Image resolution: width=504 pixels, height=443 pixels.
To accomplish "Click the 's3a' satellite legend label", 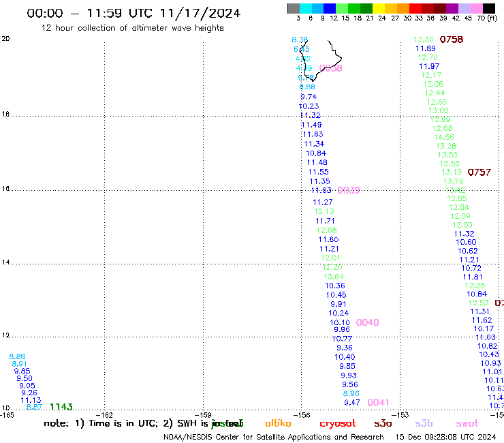I will (383, 423).
